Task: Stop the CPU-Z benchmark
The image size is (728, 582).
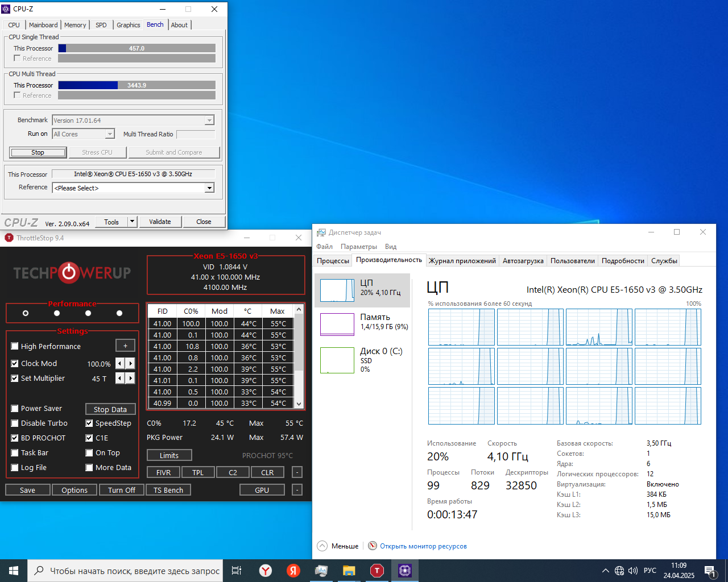Action: tap(38, 152)
